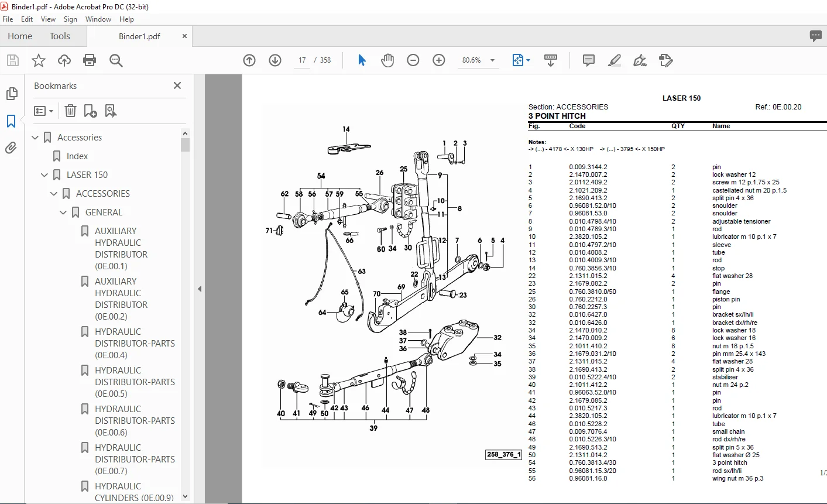The height and width of the screenshot is (504, 827).
Task: Open the View menu
Action: click(x=49, y=19)
